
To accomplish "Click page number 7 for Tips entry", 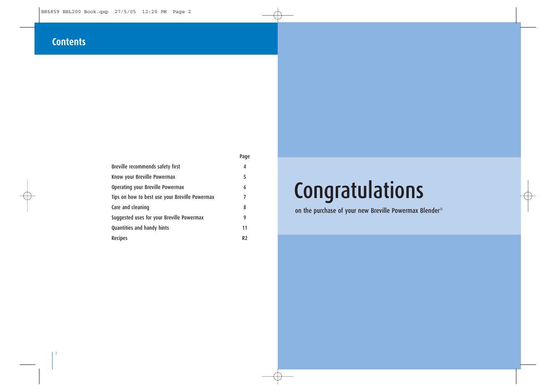I will pyautogui.click(x=245, y=197).
